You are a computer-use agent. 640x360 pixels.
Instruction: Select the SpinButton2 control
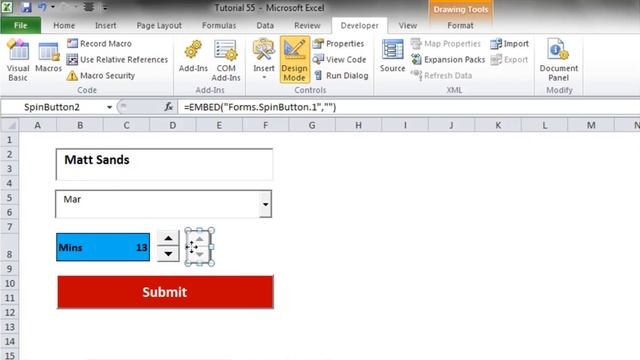(200, 247)
